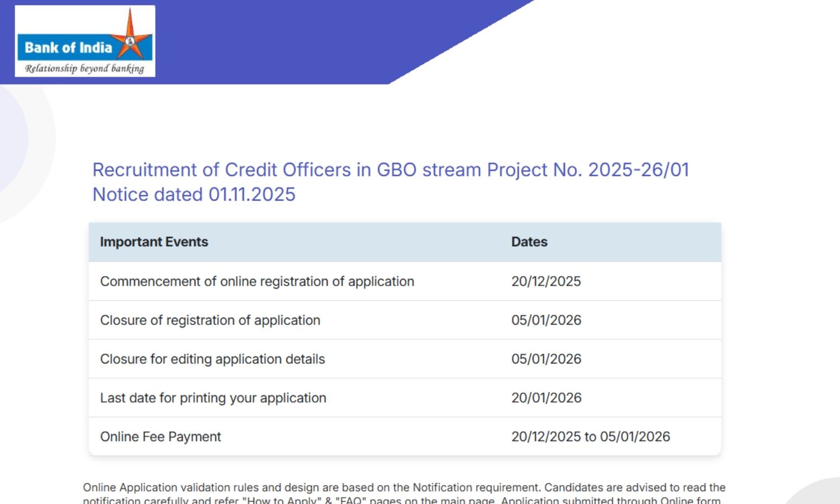Click the registration closure date 05/01/2026
Screen dimensions: 840x504
click(x=546, y=320)
